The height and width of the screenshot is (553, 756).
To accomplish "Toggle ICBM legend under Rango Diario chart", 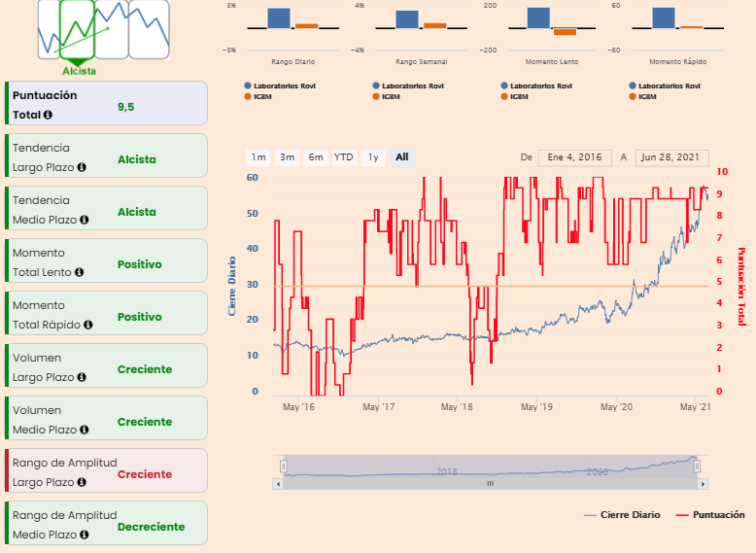I will point(258,97).
